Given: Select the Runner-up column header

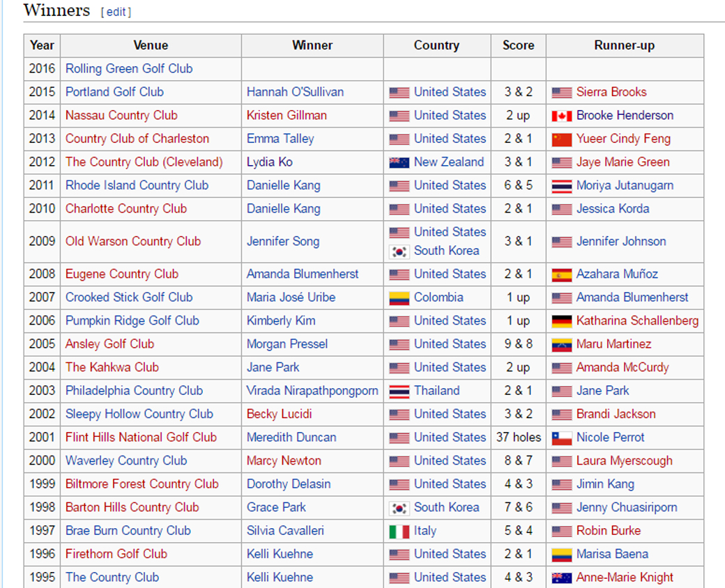Looking at the screenshot, I should coord(625,45).
